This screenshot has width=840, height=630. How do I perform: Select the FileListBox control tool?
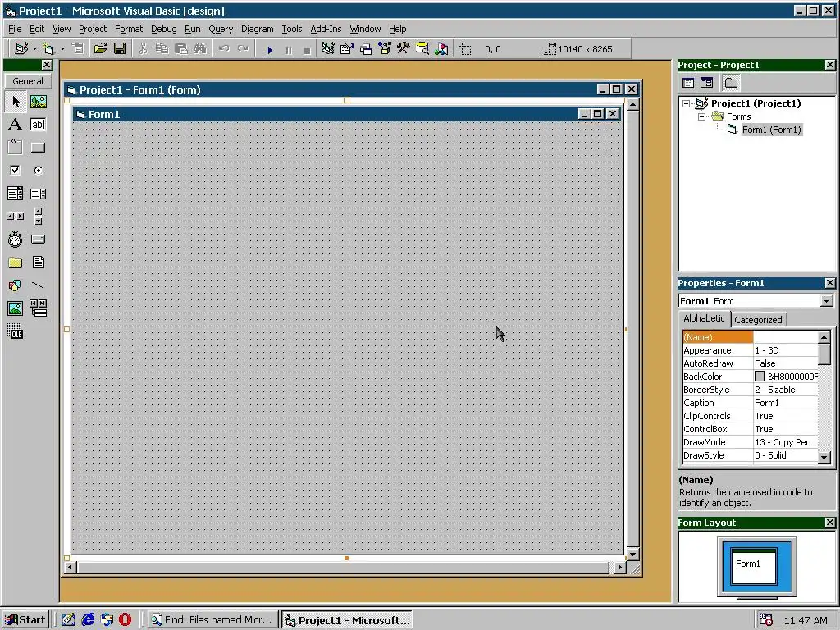click(x=38, y=262)
